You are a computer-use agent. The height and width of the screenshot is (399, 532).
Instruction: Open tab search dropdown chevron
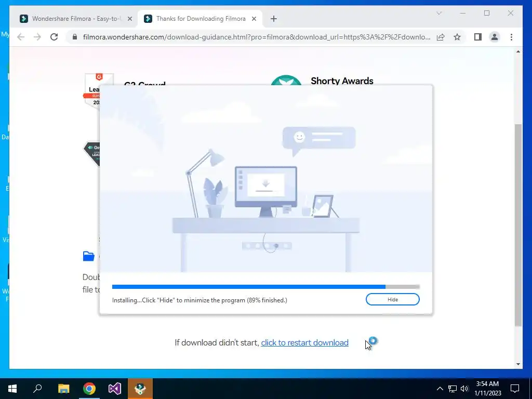pyautogui.click(x=439, y=13)
